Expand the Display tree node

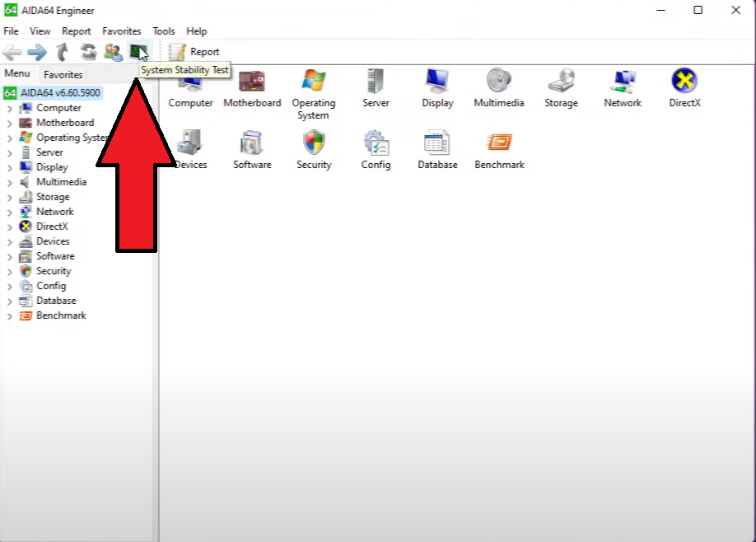point(10,167)
